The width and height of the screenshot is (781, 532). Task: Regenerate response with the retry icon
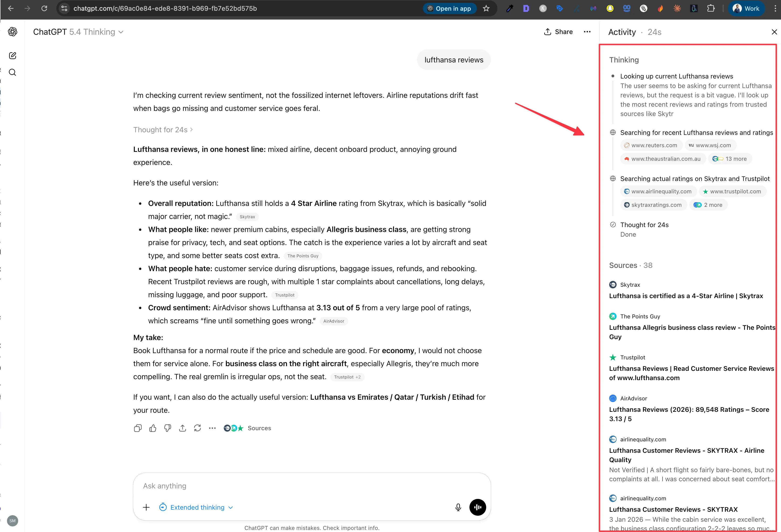pos(197,428)
